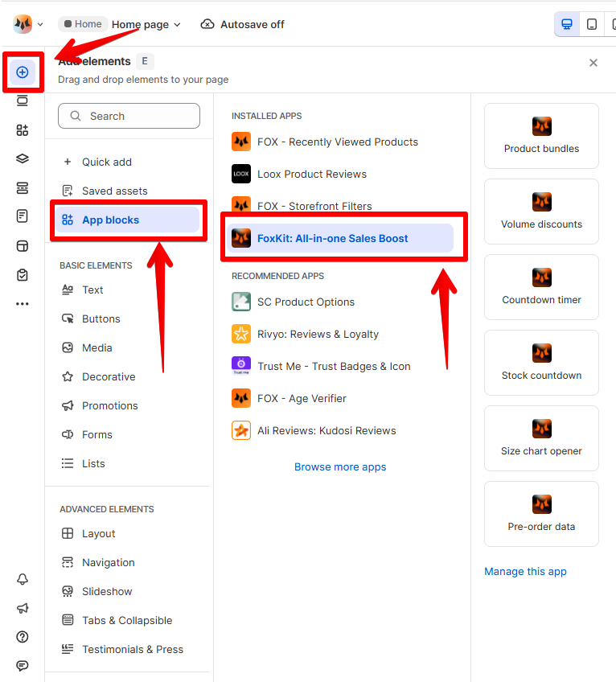Focus the Search elements field
Screen dimensions: 616x682
pos(129,116)
